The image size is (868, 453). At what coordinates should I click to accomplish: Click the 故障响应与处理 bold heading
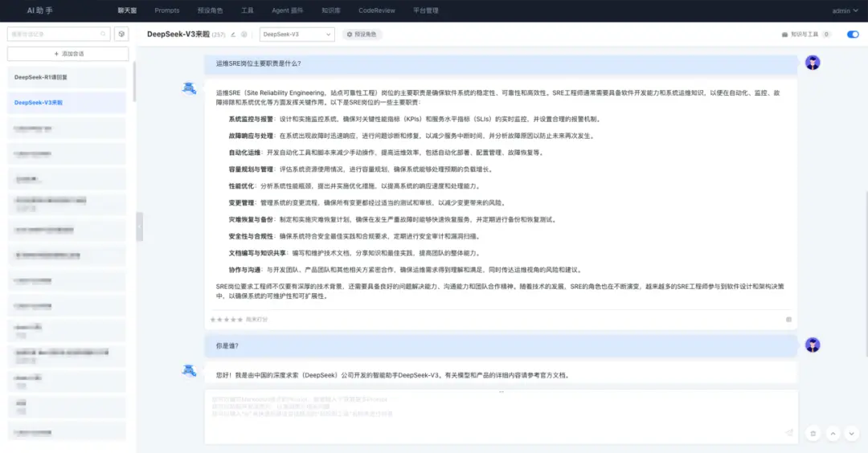tap(251, 136)
